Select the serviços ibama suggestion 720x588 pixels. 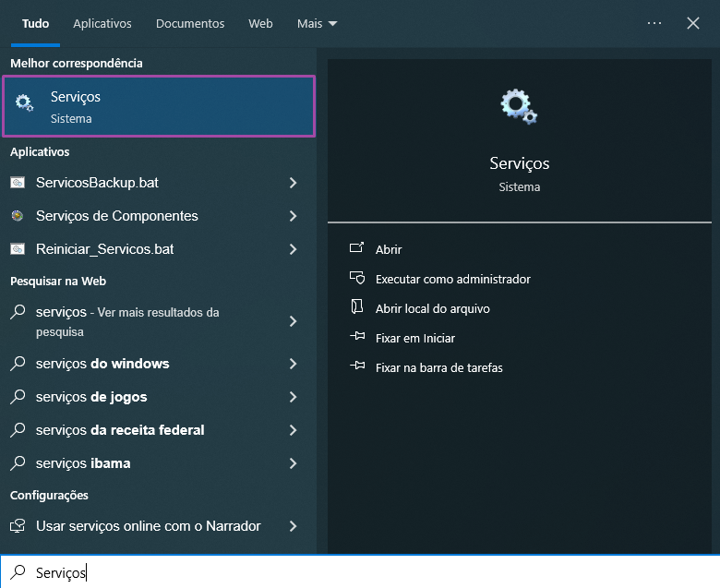(159, 463)
